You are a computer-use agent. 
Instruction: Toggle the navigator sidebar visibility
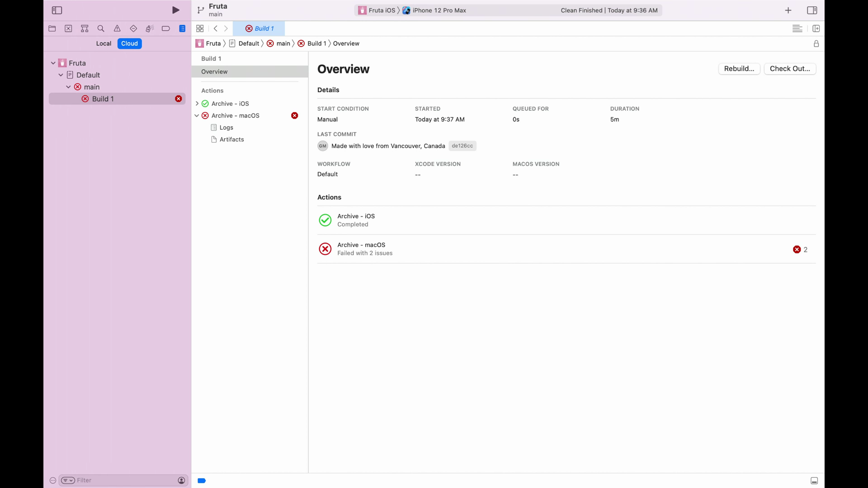(x=57, y=10)
